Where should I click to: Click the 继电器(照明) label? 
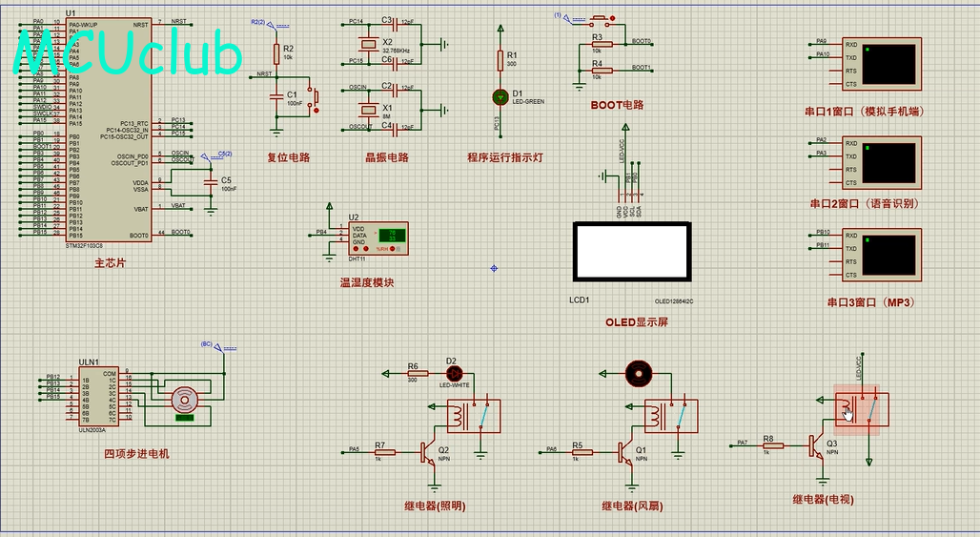(x=435, y=506)
